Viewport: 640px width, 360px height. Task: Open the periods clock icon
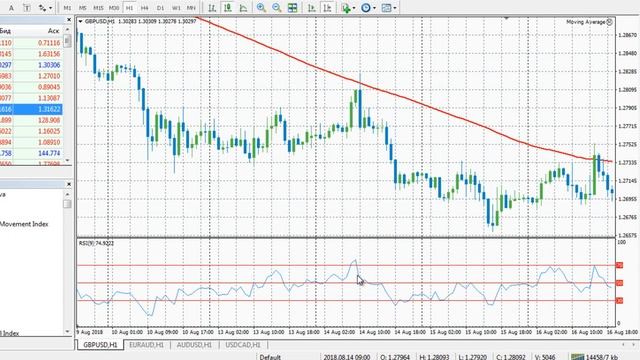(x=366, y=8)
